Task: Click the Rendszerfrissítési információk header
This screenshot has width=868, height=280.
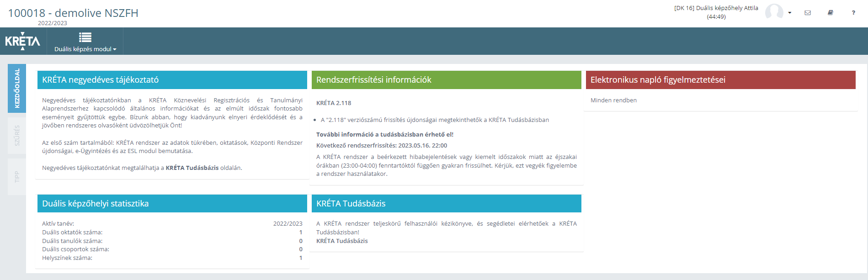Action: click(447, 80)
